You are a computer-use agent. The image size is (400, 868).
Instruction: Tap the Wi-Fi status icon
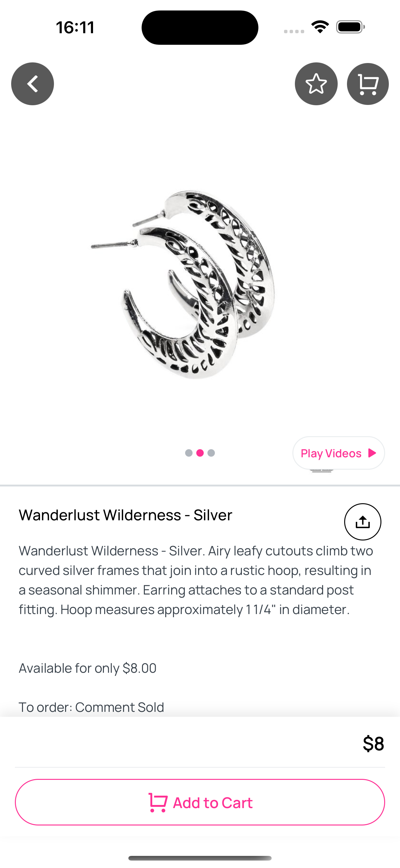(320, 27)
